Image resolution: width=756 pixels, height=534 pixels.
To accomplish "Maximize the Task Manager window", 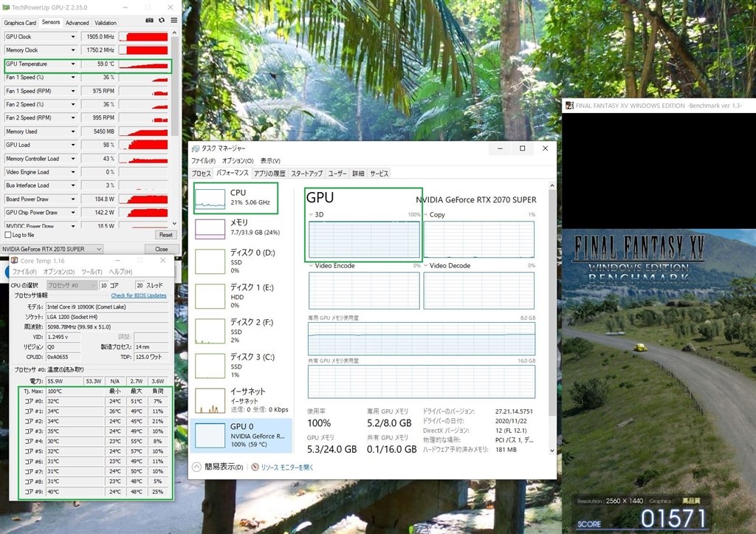I will 522,148.
